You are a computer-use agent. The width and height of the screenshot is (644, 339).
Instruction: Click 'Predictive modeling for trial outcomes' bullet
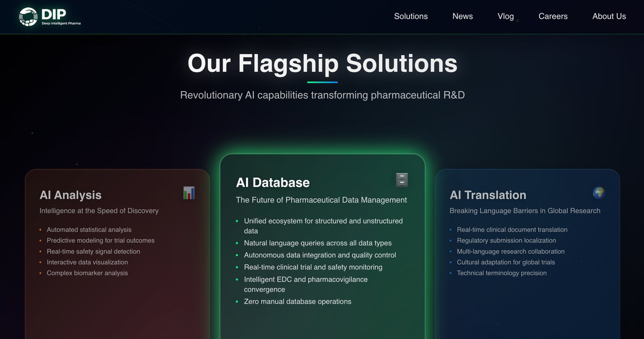pyautogui.click(x=100, y=240)
